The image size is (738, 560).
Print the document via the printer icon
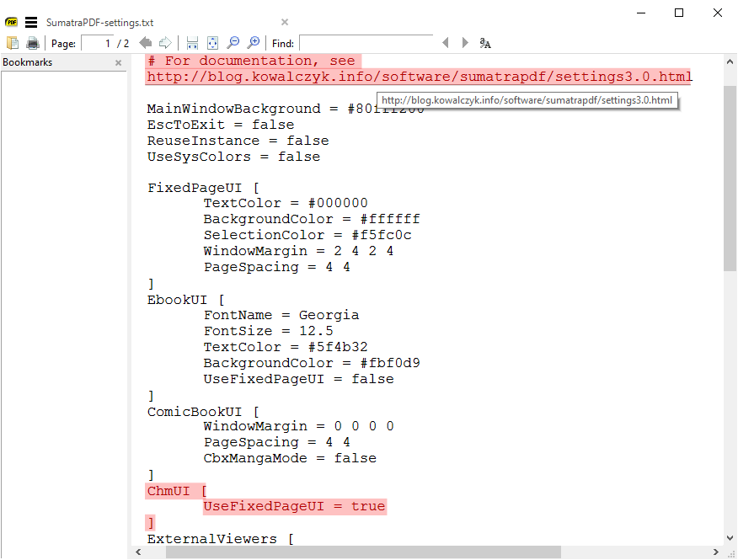pos(33,42)
